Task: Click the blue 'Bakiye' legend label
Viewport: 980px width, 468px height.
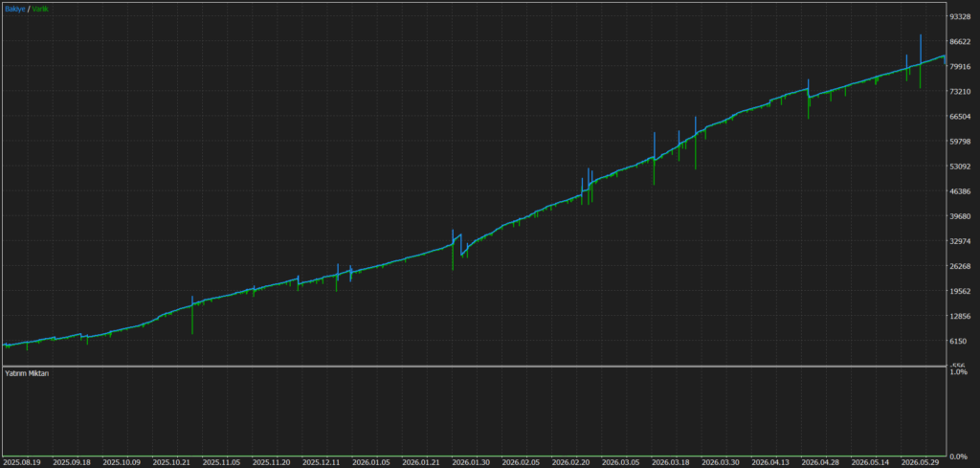Action: pos(15,9)
